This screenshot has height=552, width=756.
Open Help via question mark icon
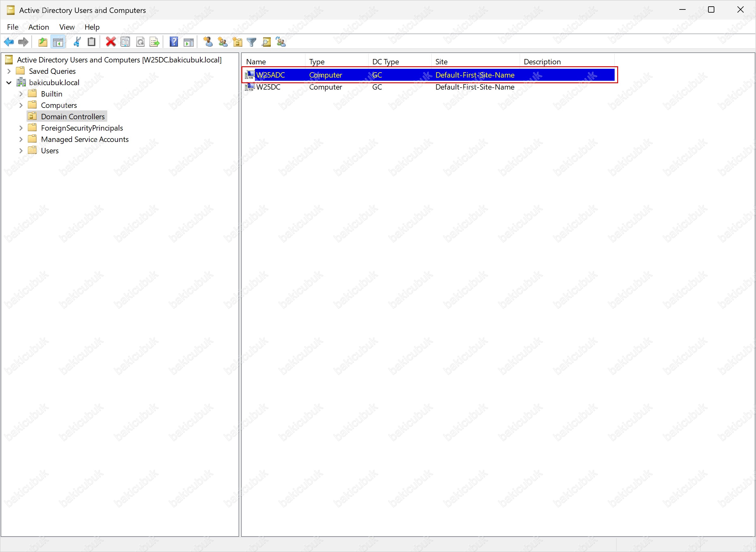click(x=174, y=42)
